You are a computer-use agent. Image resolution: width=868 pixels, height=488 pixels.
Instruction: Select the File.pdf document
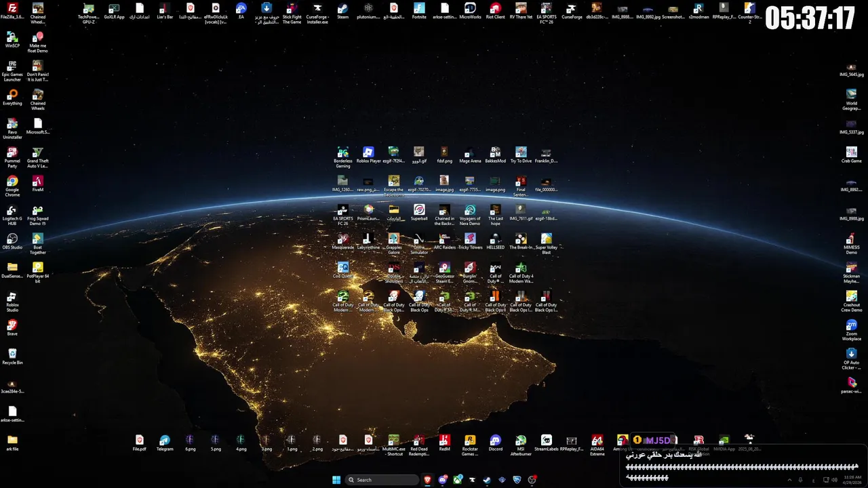click(x=139, y=443)
